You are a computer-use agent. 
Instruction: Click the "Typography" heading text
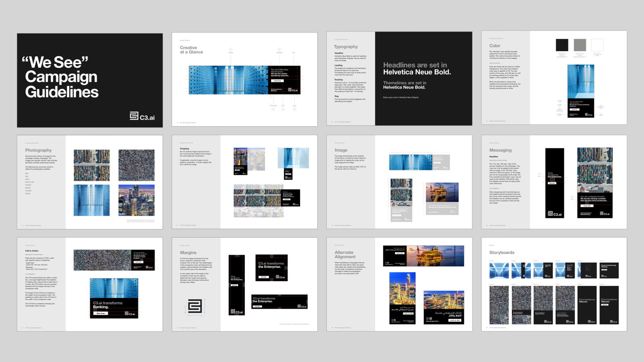point(346,47)
